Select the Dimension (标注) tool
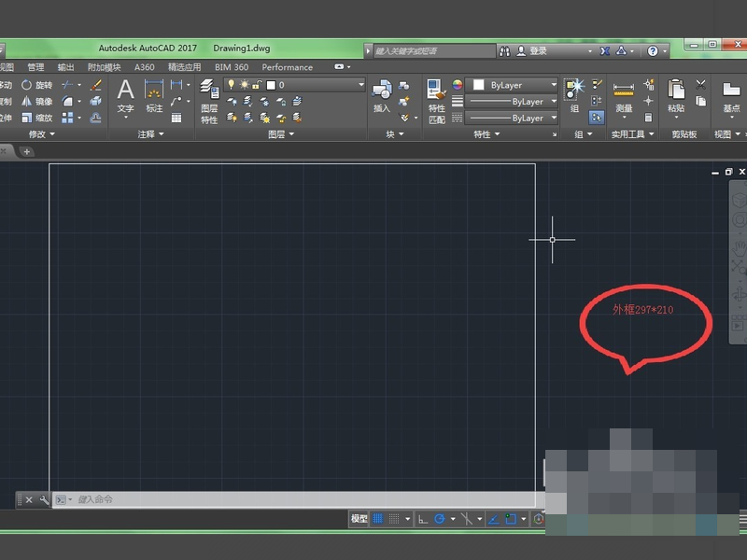The width and height of the screenshot is (747, 560). [x=154, y=96]
